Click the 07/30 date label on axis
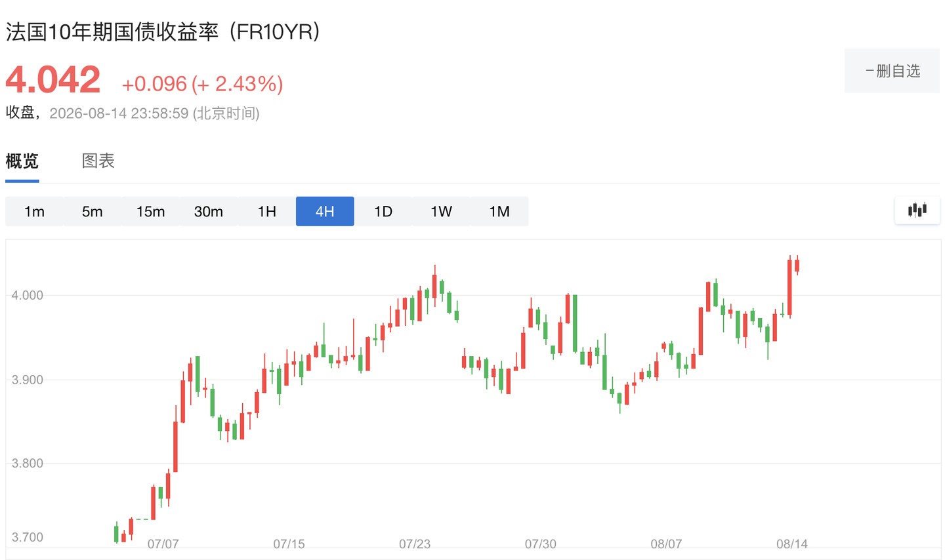Viewport: 945px width, 560px height. [541, 544]
